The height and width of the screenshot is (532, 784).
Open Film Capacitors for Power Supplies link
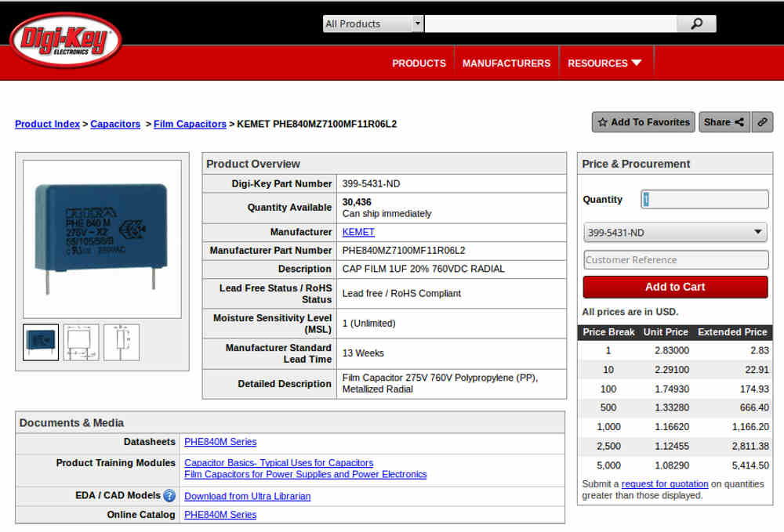coord(306,474)
